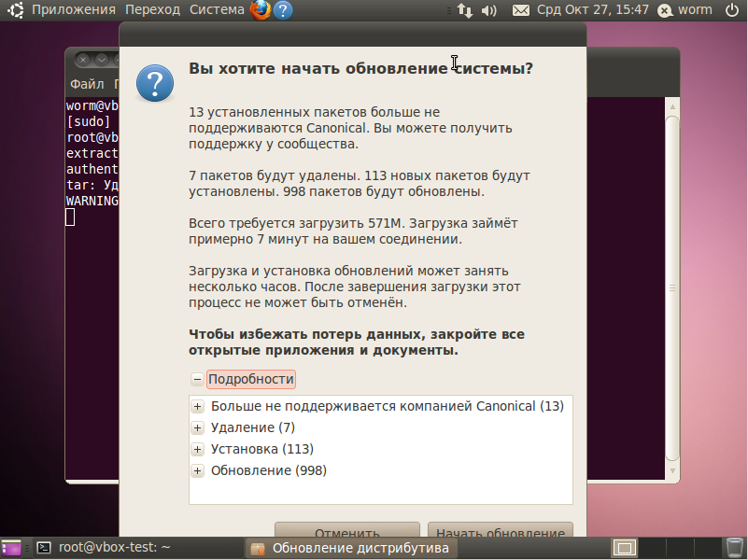Open the Переход menu
The height and width of the screenshot is (560, 748).
[152, 10]
